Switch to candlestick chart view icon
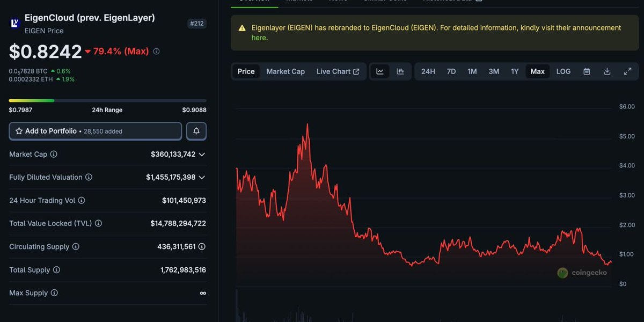Image resolution: width=644 pixels, height=322 pixels. 400,71
